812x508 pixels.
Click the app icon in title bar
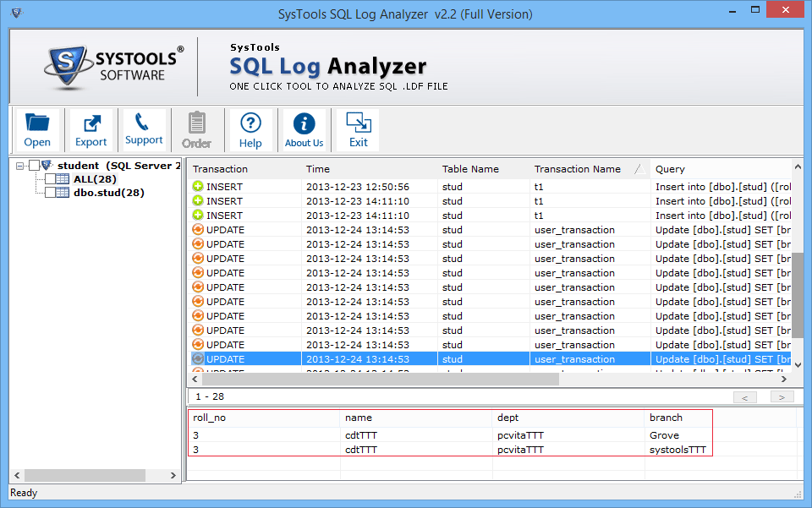(x=17, y=13)
